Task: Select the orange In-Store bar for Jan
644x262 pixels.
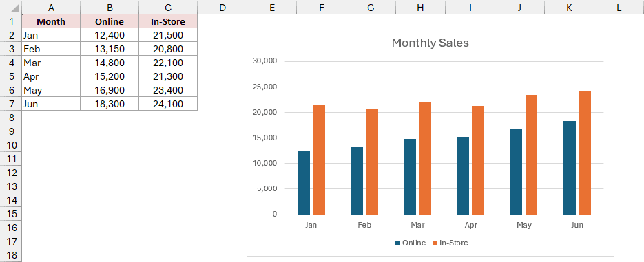Action: click(319, 160)
